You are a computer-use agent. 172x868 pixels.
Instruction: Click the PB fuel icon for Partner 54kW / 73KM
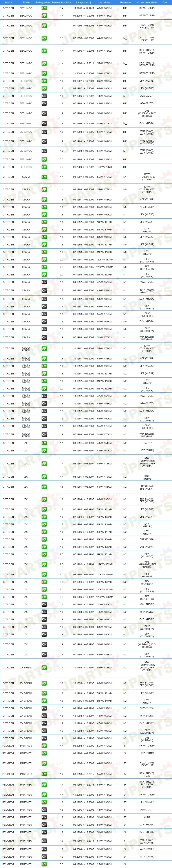tap(44, 795)
